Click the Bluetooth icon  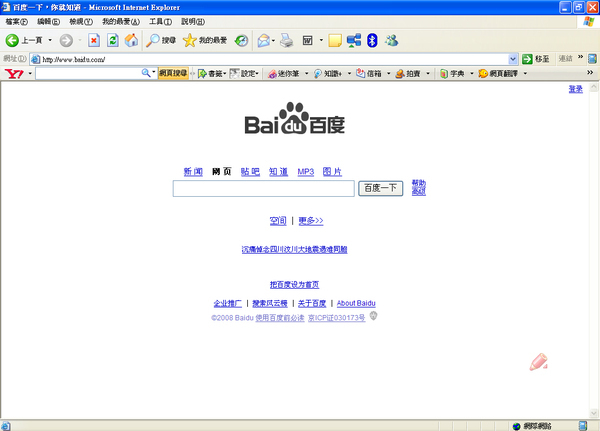pyautogui.click(x=372, y=40)
